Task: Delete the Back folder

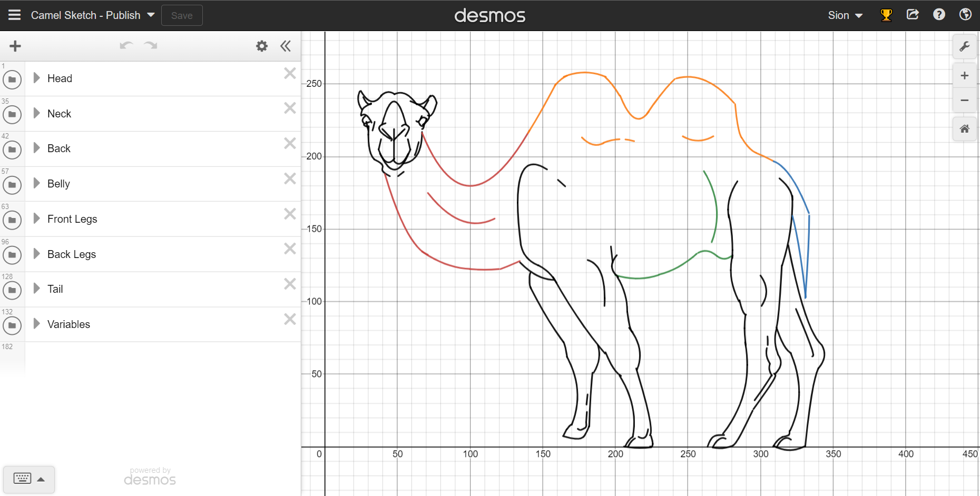Action: click(x=290, y=143)
